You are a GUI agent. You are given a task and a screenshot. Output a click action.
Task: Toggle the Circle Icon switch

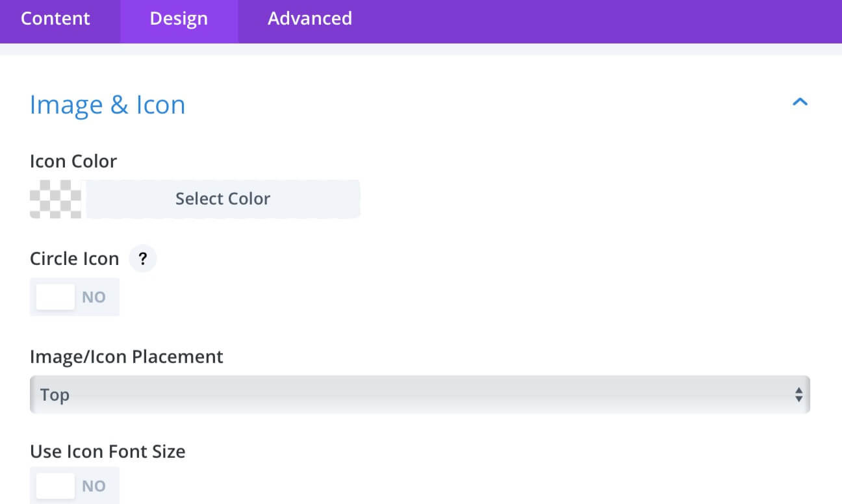(75, 297)
